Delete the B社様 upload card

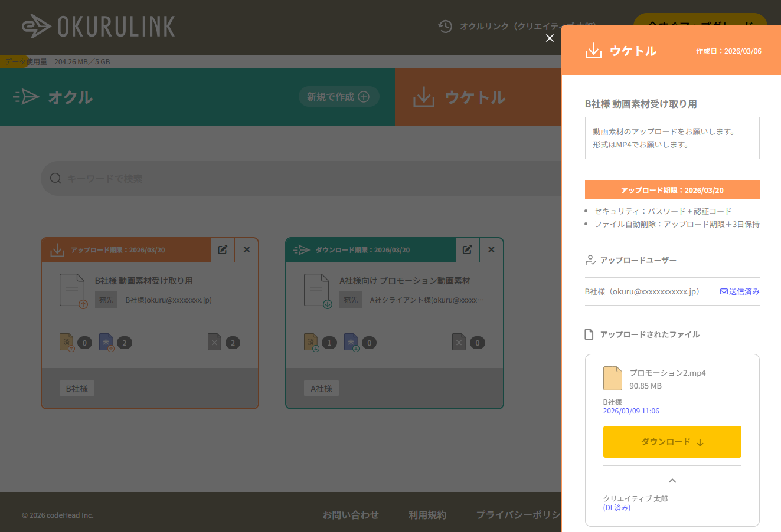[247, 249]
